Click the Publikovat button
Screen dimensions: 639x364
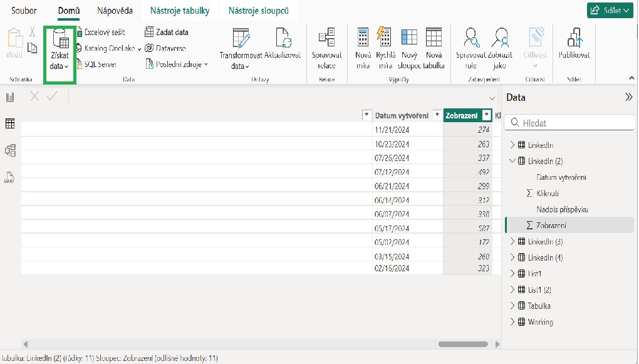pyautogui.click(x=574, y=44)
